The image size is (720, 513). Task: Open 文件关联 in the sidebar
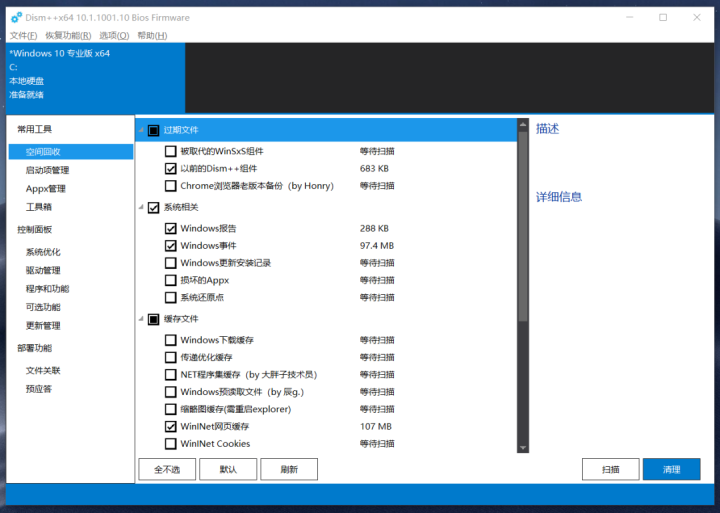(x=43, y=370)
